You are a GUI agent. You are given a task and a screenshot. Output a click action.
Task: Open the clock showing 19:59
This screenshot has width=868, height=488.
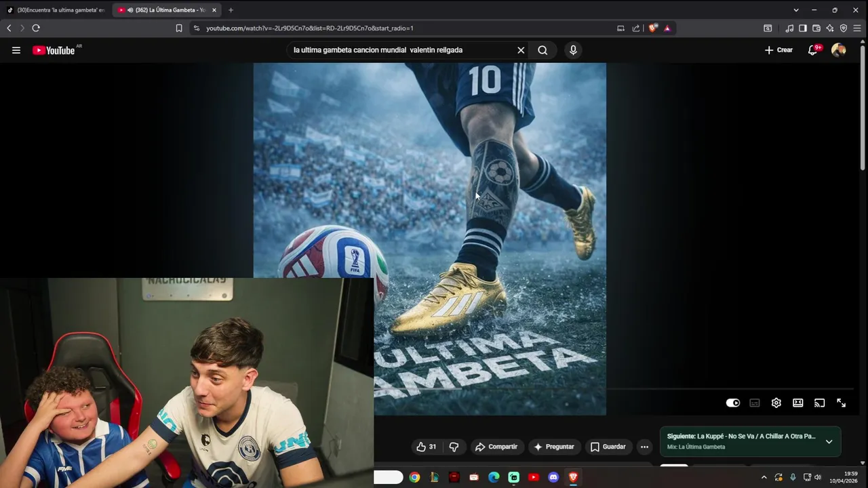[843, 477]
